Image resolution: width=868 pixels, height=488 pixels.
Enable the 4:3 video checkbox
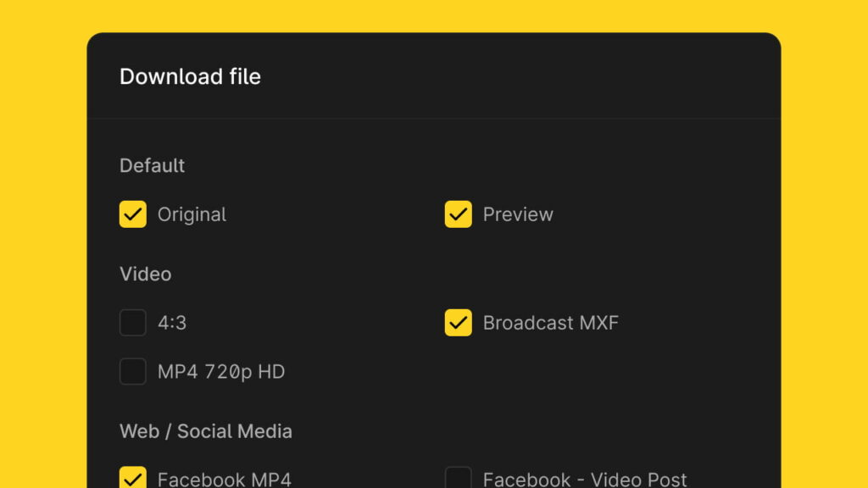pos(133,323)
